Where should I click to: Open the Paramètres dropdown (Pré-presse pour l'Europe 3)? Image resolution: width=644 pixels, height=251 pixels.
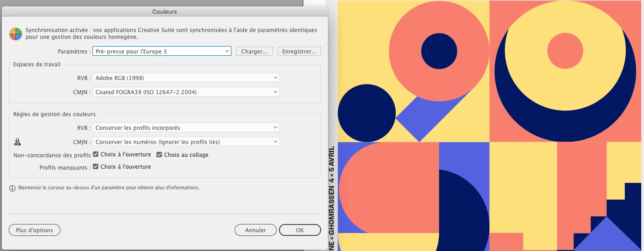pyautogui.click(x=162, y=51)
